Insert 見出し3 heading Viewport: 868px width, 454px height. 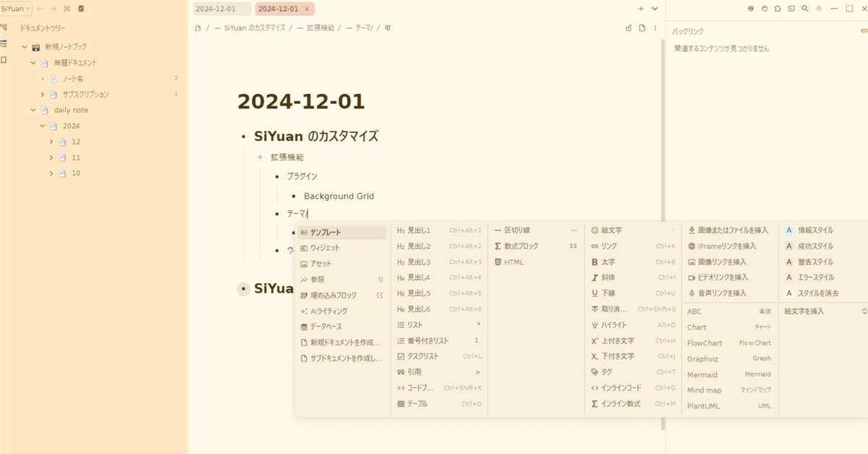point(439,262)
